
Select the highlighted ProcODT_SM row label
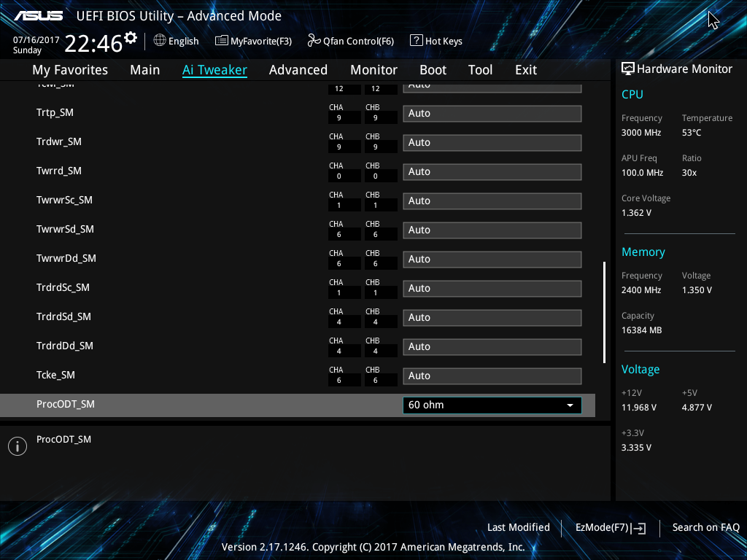(66, 404)
